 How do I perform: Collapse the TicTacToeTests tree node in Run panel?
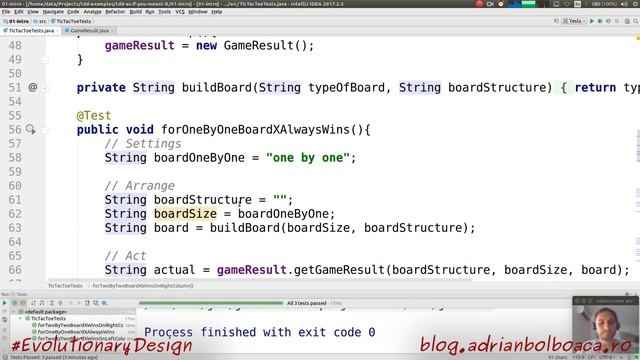tap(21, 318)
